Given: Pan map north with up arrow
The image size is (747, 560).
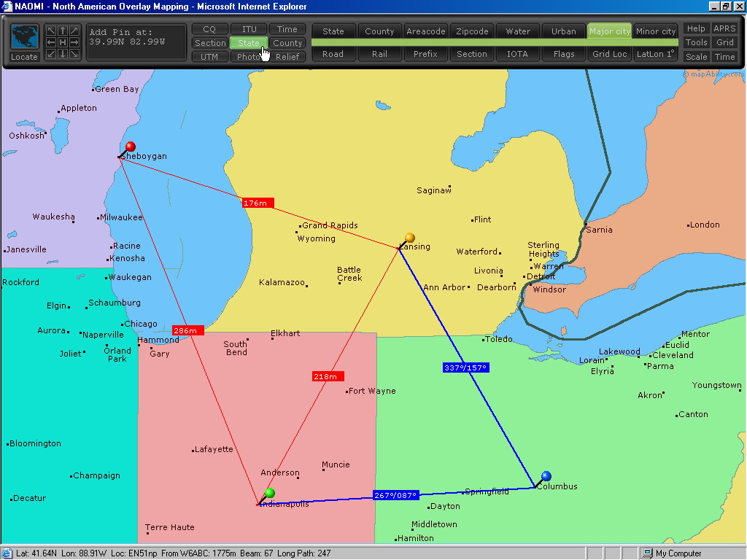Looking at the screenshot, I should [x=63, y=31].
